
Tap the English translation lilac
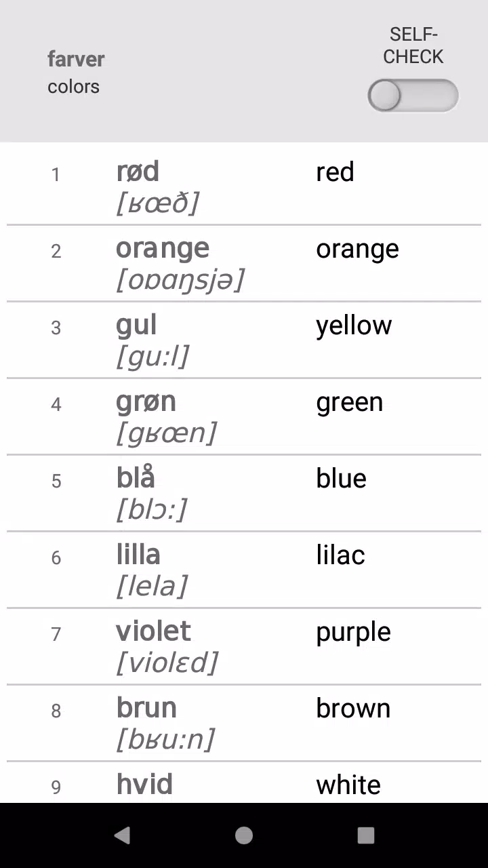340,555
